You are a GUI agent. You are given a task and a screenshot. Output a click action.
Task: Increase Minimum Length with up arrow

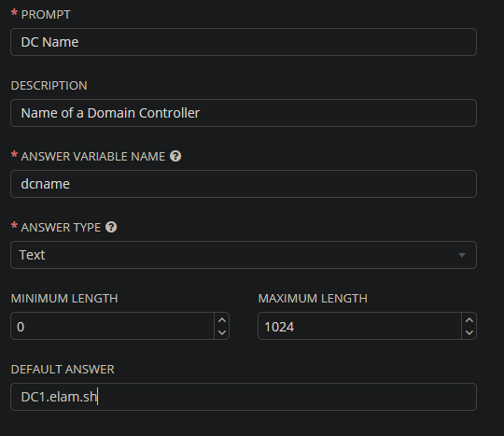pyautogui.click(x=222, y=320)
